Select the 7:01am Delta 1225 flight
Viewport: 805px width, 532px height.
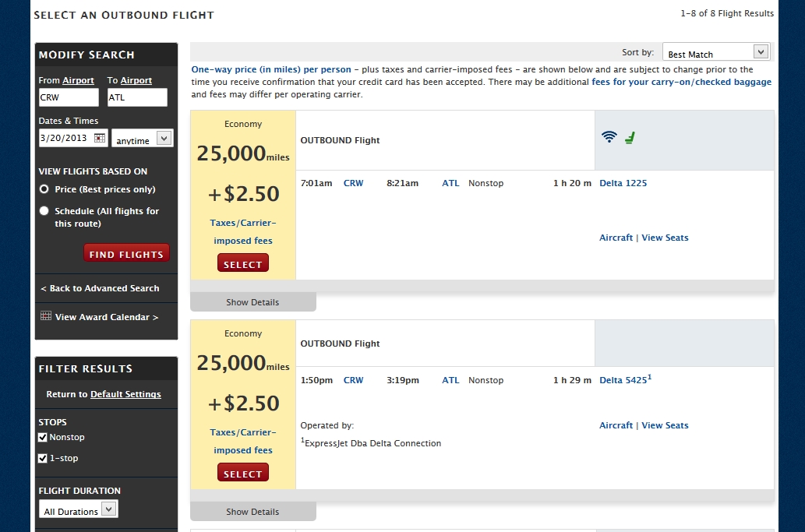242,264
